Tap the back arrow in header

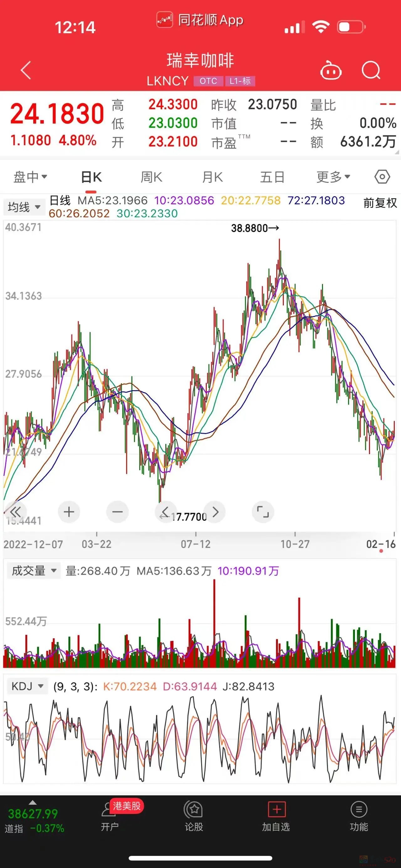tap(26, 70)
